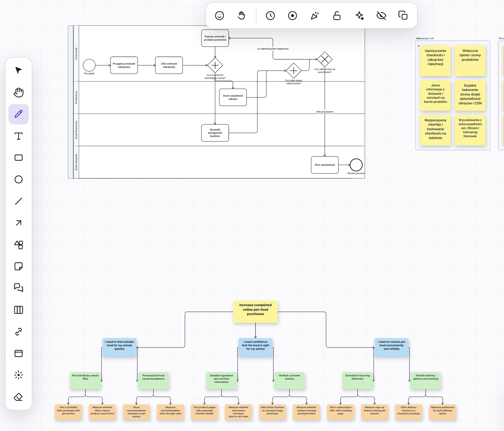This screenshot has height=431, width=504.
Task: Open the AI sparkle icon
Action: pyautogui.click(x=359, y=16)
